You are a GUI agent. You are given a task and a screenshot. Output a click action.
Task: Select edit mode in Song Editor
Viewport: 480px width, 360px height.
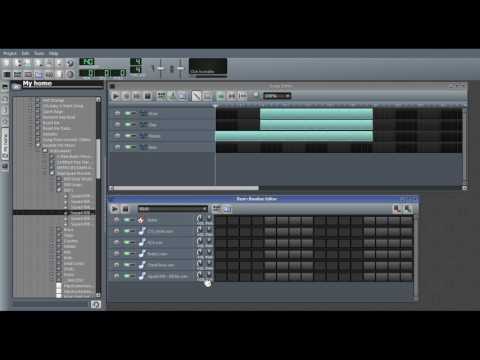(207, 96)
